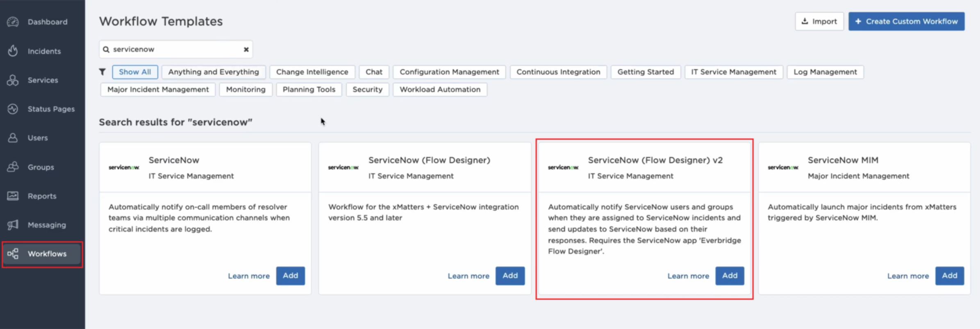Open Learn more for ServiceNow (Flow Designer) card
This screenshot has width=980, height=329.
[468, 276]
